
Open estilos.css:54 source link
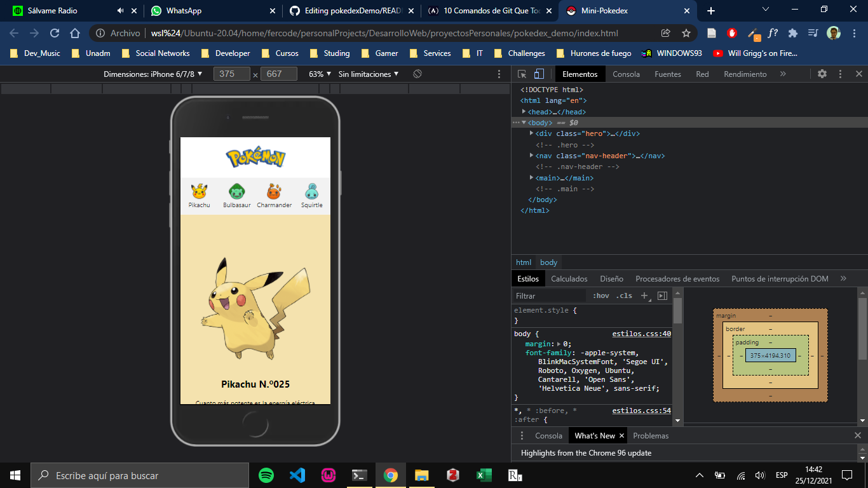(641, 410)
